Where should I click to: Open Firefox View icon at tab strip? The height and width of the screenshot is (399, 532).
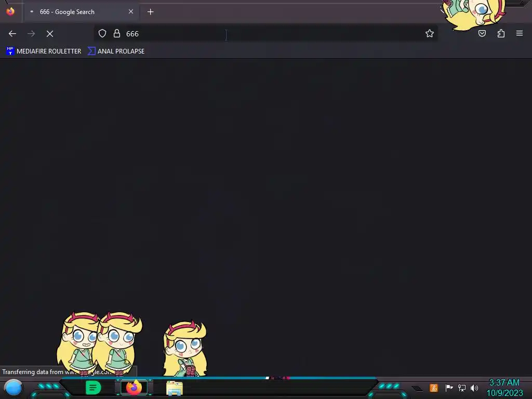(x=10, y=11)
